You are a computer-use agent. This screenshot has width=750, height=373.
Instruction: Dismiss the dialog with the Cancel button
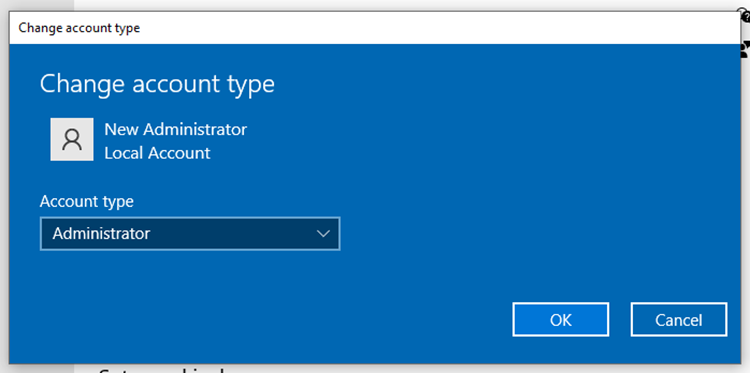(x=679, y=319)
